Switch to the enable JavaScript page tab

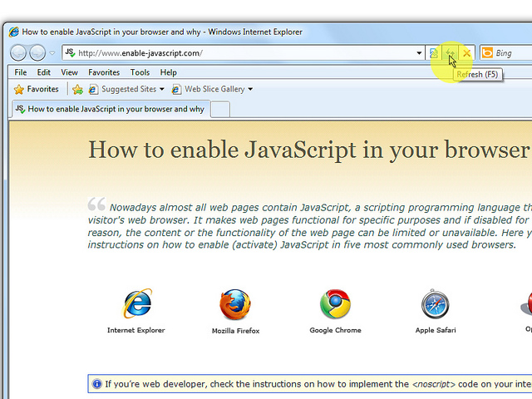tap(110, 109)
